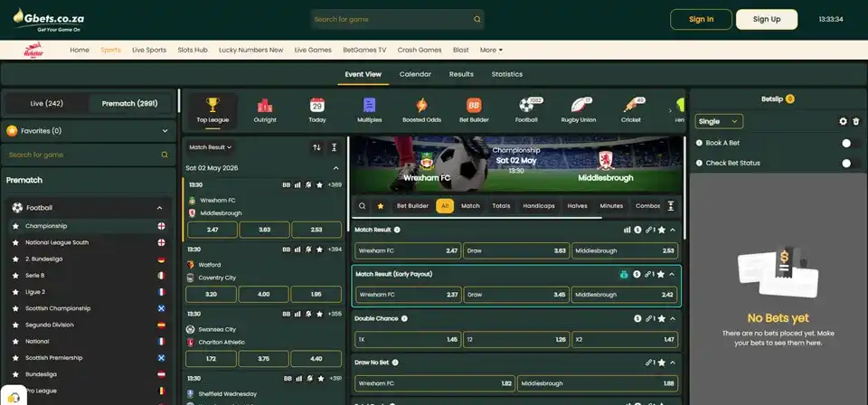
Task: Click the sort arrows icon in match list
Action: (316, 147)
